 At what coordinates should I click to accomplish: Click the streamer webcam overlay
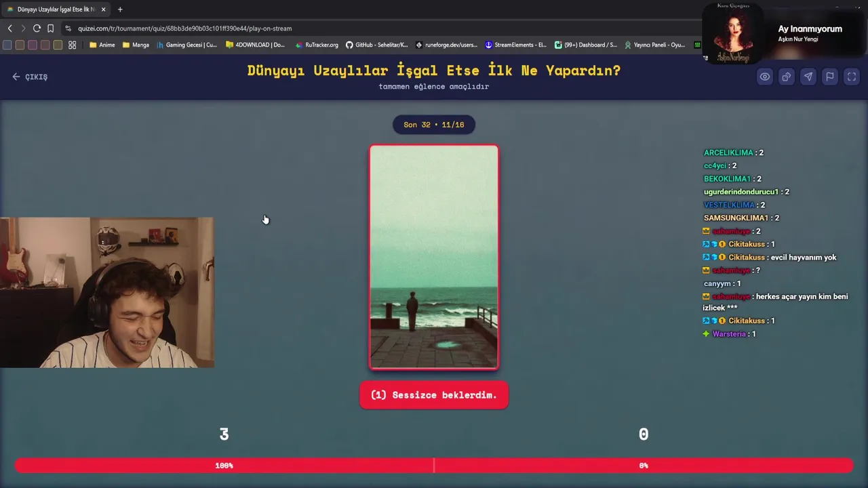107,293
